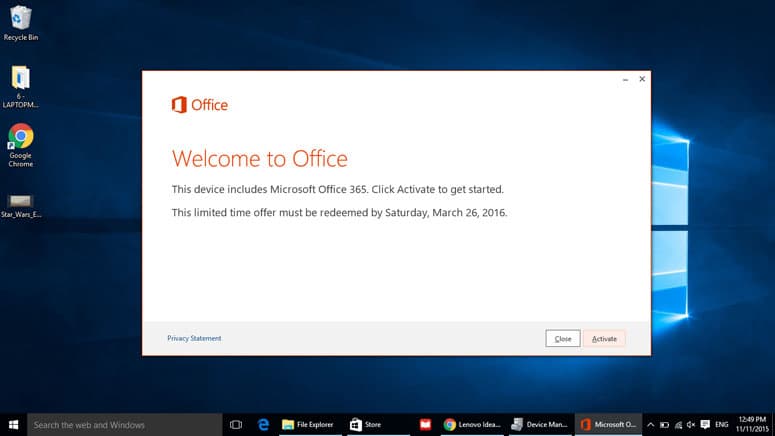This screenshot has height=436, width=775.
Task: Select the LAPTOPM zip folder on desktop
Action: (20, 87)
